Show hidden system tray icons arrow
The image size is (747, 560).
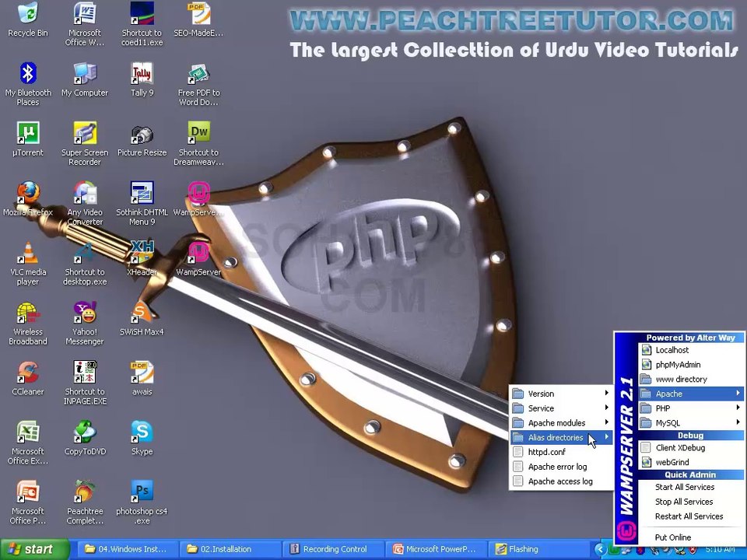[x=600, y=550]
